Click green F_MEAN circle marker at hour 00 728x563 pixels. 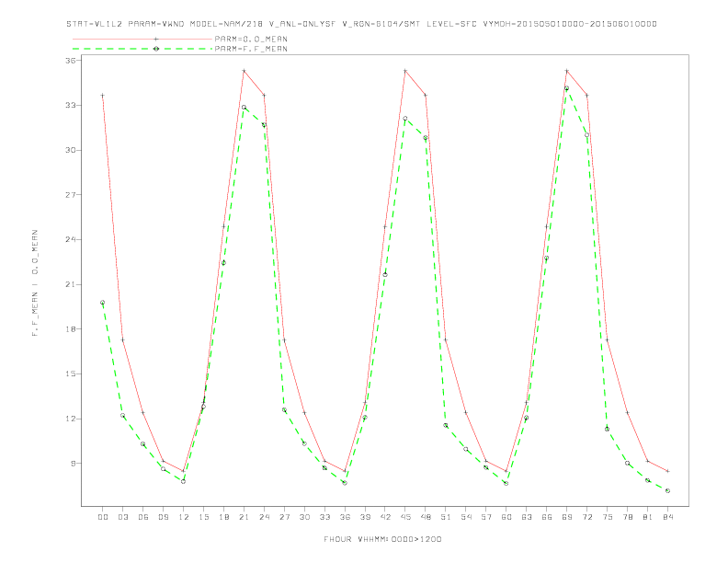103,303
